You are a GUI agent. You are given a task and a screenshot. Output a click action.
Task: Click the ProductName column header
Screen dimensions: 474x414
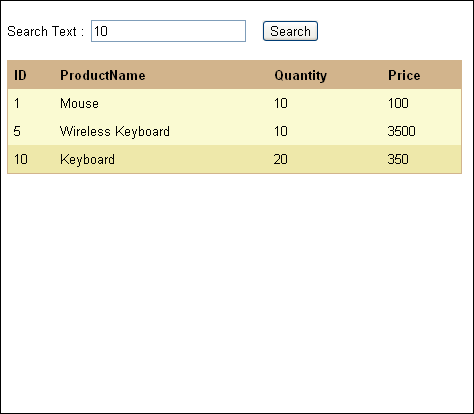[103, 75]
